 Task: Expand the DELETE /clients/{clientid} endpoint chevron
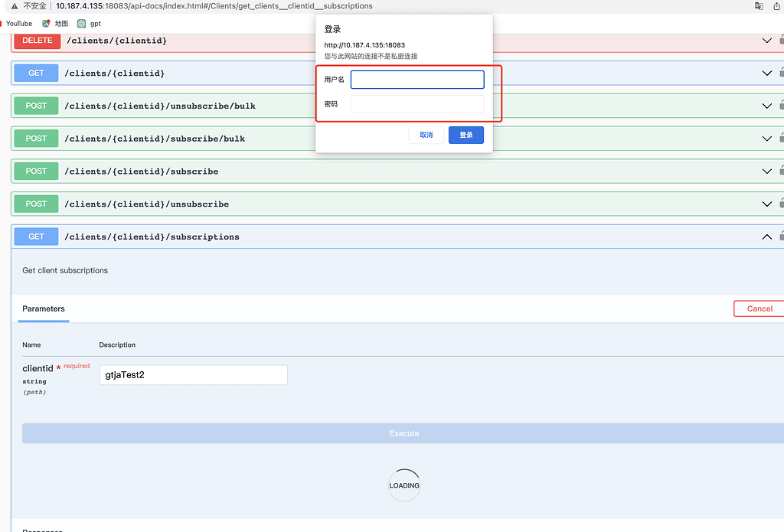coord(766,41)
